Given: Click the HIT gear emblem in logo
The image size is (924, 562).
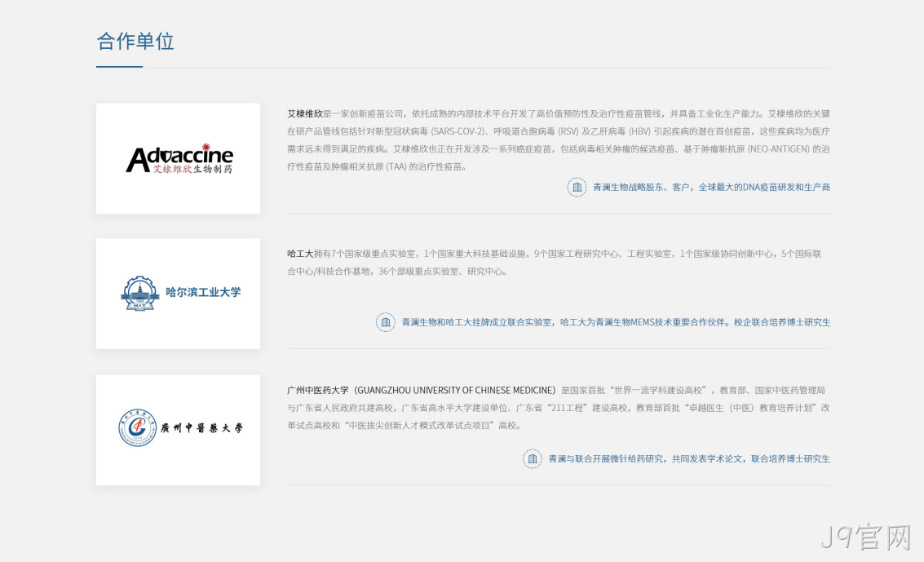Looking at the screenshot, I should pos(139,294).
